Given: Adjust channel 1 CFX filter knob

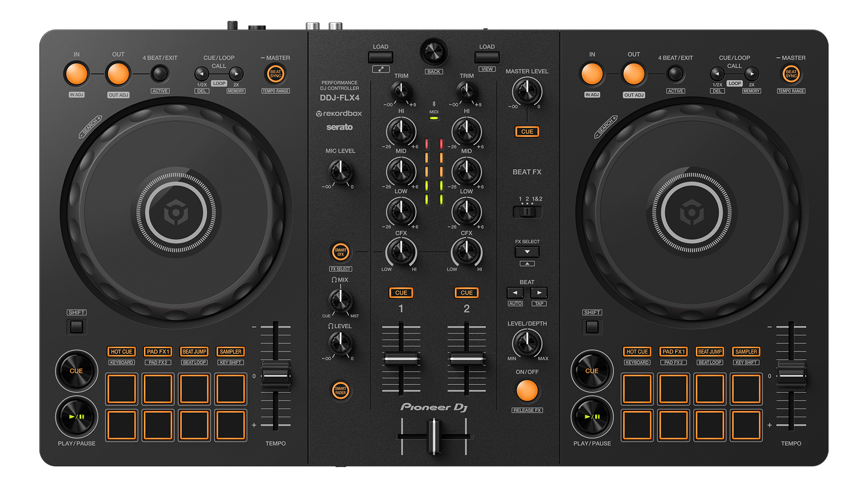Looking at the screenshot, I should pos(401,252).
